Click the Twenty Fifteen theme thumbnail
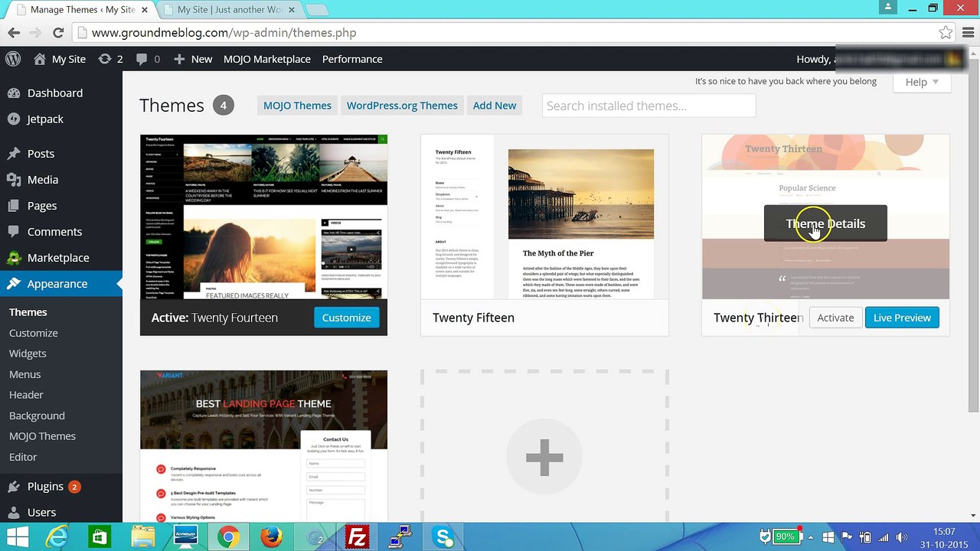 (544, 217)
